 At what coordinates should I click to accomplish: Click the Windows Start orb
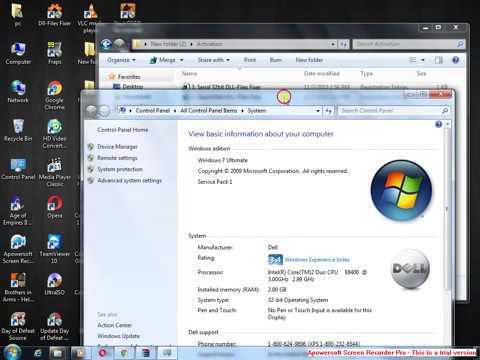click(x=12, y=352)
